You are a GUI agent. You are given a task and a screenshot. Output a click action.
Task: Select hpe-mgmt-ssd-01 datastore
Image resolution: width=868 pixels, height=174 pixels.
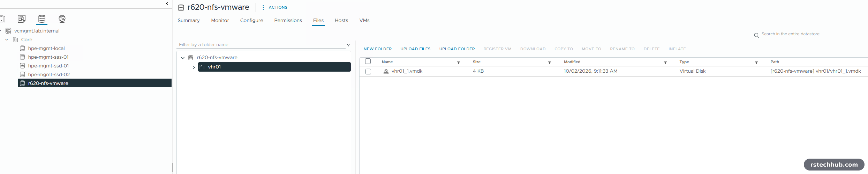[x=48, y=66]
